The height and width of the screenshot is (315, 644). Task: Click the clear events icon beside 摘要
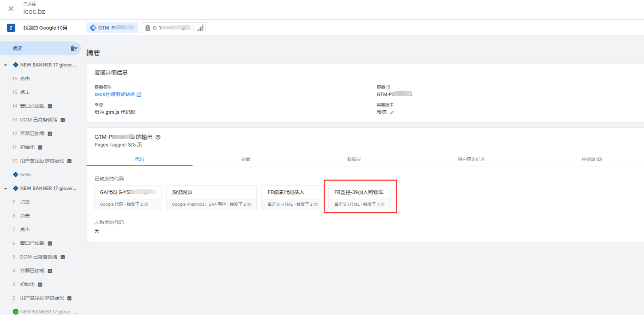coord(74,48)
